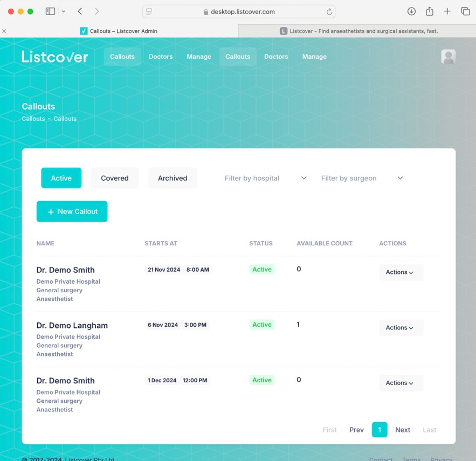Select the Active callouts filter
This screenshot has height=461, width=476.
61,177
